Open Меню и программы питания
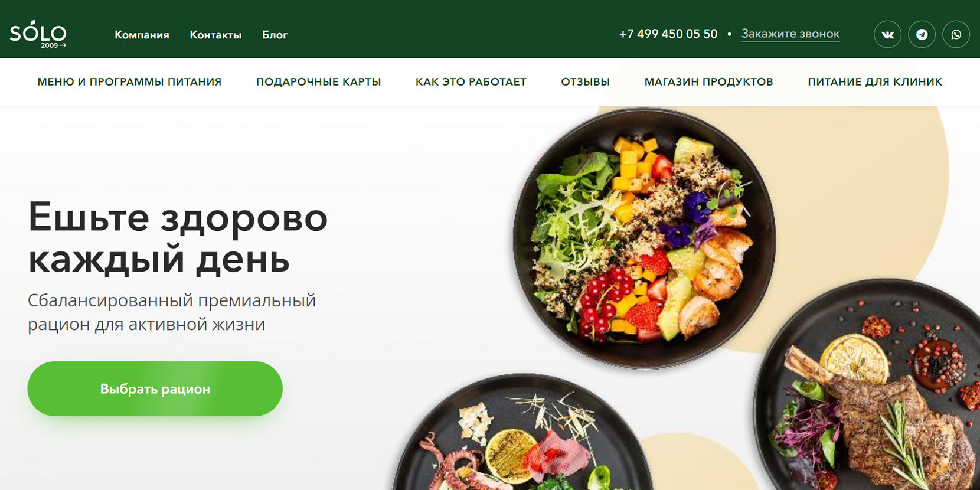Image resolution: width=980 pixels, height=490 pixels. (x=129, y=82)
